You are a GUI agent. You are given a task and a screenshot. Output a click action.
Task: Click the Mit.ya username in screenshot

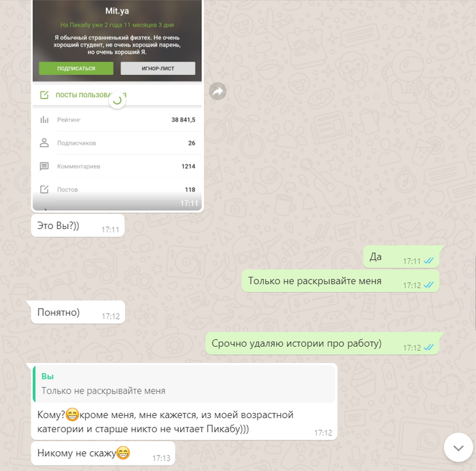click(x=117, y=11)
